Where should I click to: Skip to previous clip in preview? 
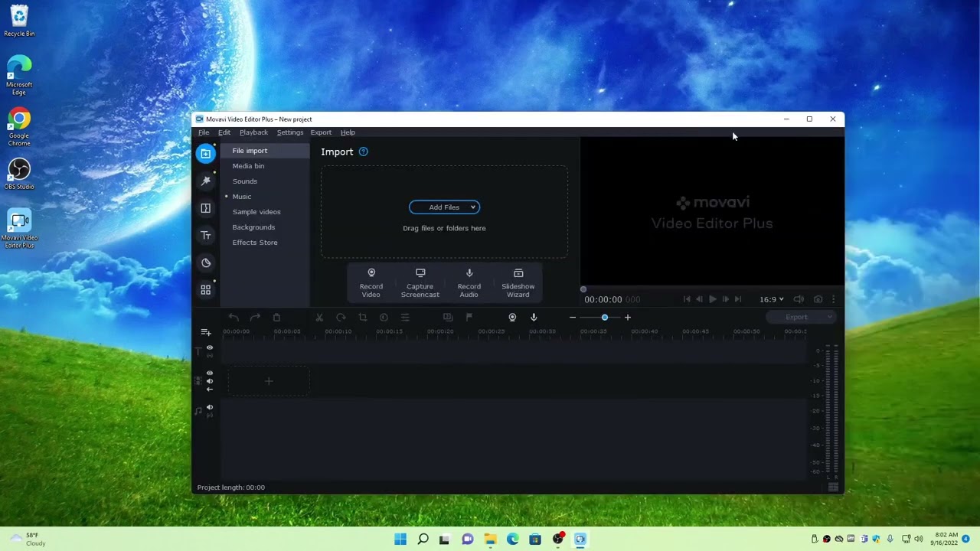coord(687,299)
